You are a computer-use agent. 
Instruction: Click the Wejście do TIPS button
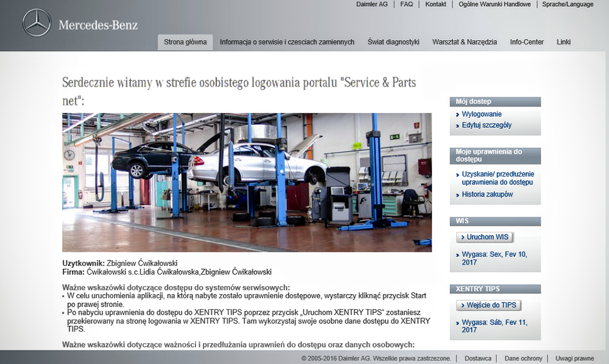pyautogui.click(x=488, y=306)
